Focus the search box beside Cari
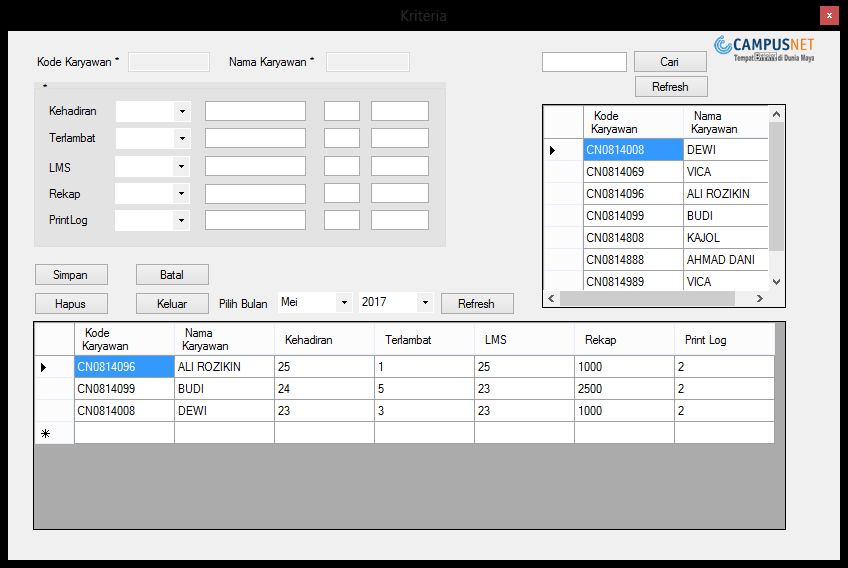 pyautogui.click(x=584, y=62)
